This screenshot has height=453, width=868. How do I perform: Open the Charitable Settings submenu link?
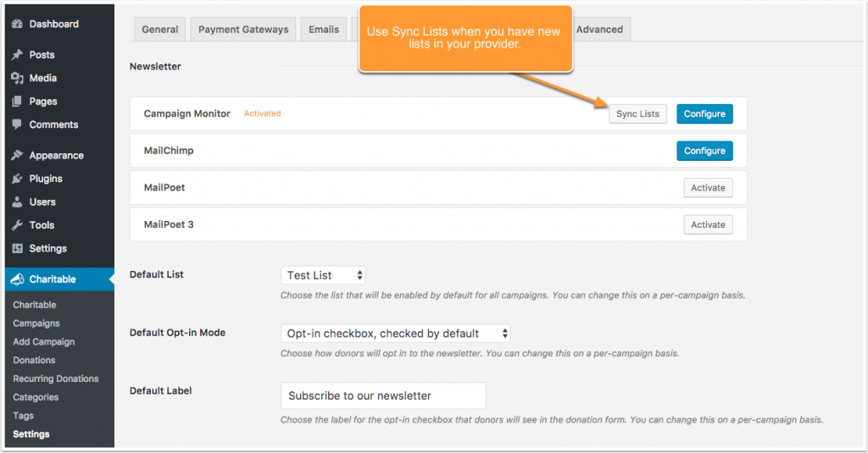click(x=31, y=434)
